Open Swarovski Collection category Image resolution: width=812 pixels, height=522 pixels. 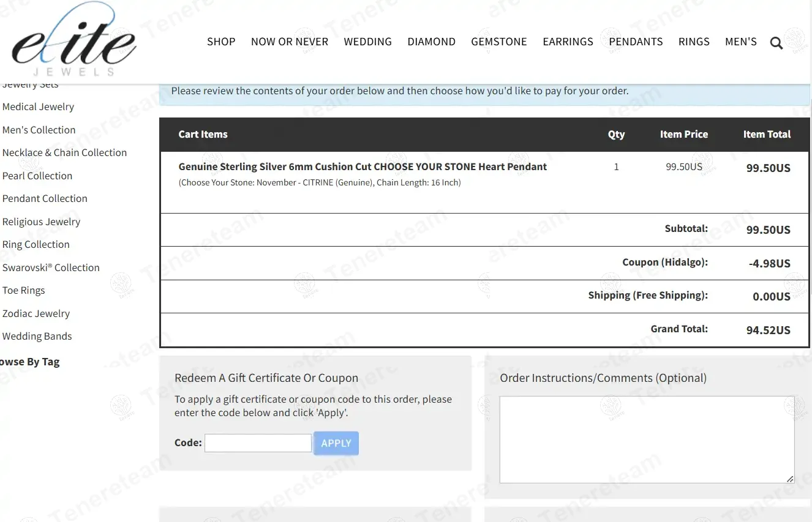pyautogui.click(x=51, y=267)
